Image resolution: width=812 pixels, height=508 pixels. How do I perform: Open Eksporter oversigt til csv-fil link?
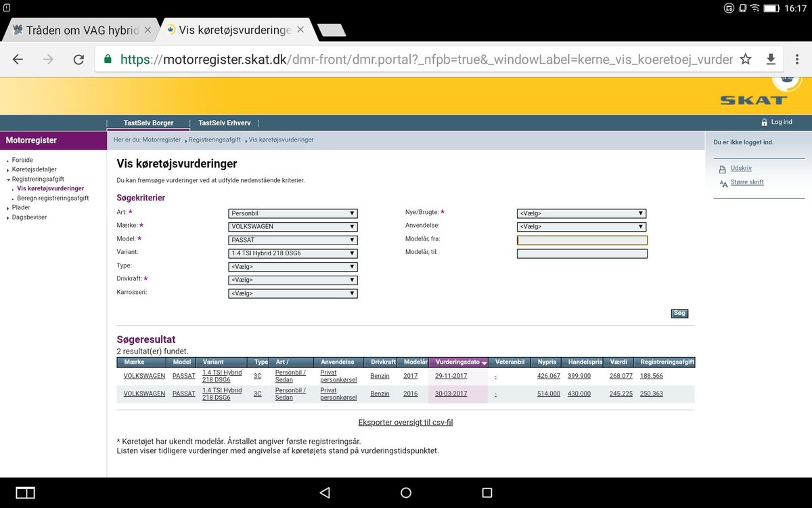coord(405,423)
